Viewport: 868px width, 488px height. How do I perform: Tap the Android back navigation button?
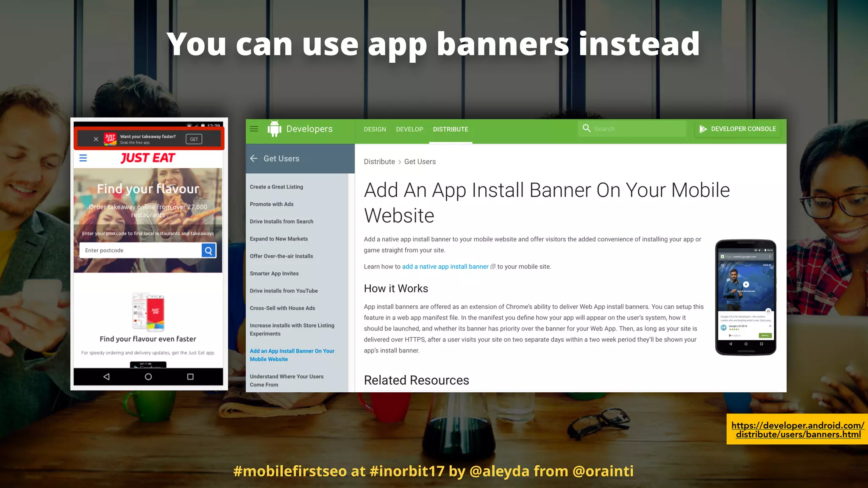(106, 377)
